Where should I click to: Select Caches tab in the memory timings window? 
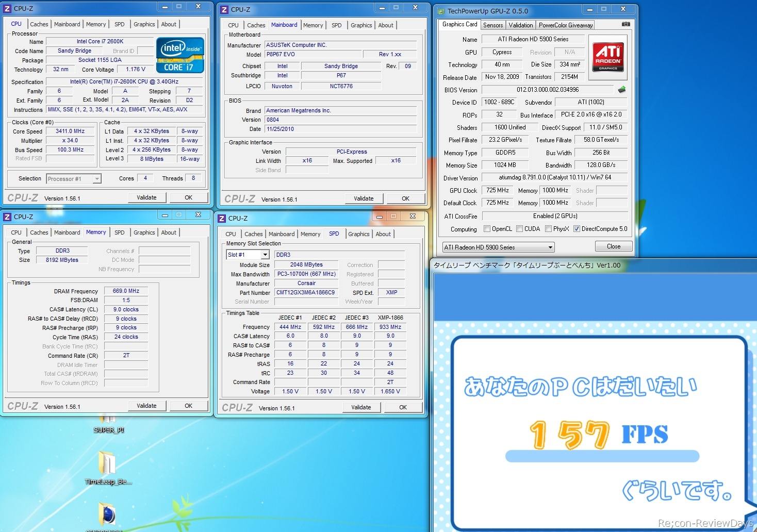coord(39,232)
